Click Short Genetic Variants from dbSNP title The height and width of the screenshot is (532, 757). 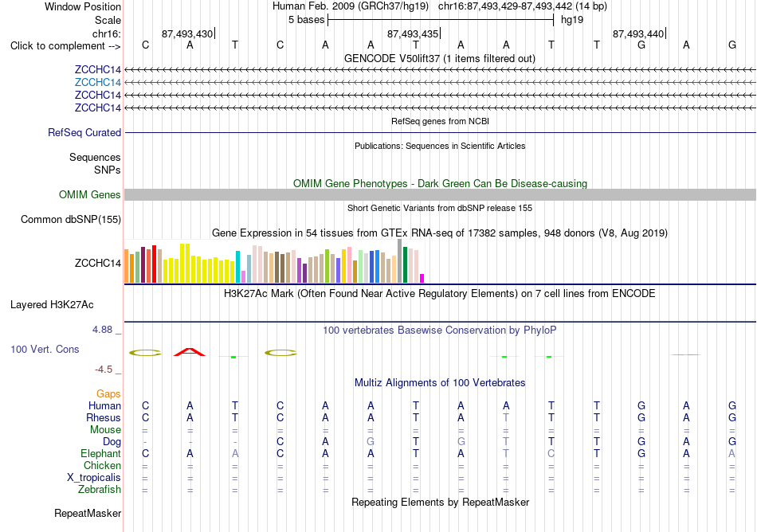(x=440, y=208)
